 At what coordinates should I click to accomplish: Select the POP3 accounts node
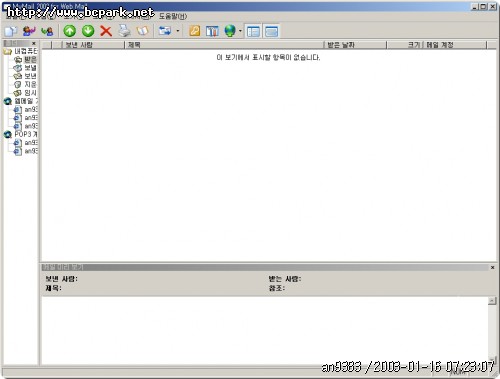26,135
